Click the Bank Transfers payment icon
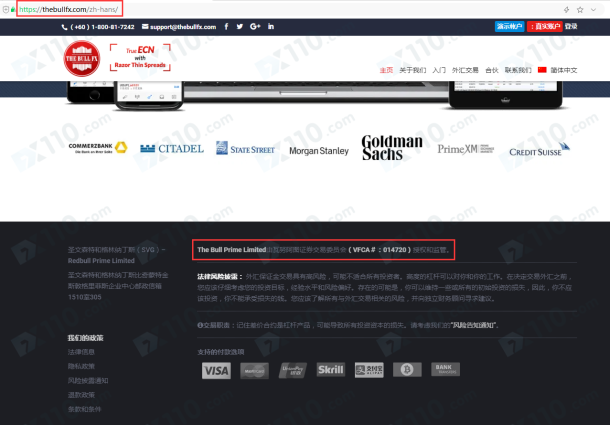This screenshot has height=425, width=610. pyautogui.click(x=445, y=369)
